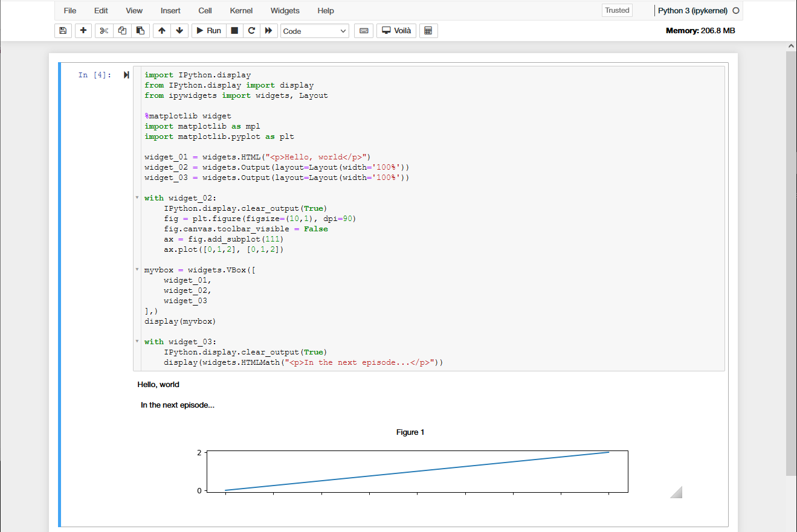Image resolution: width=797 pixels, height=532 pixels.
Task: Open the Kernel menu
Action: 241,10
